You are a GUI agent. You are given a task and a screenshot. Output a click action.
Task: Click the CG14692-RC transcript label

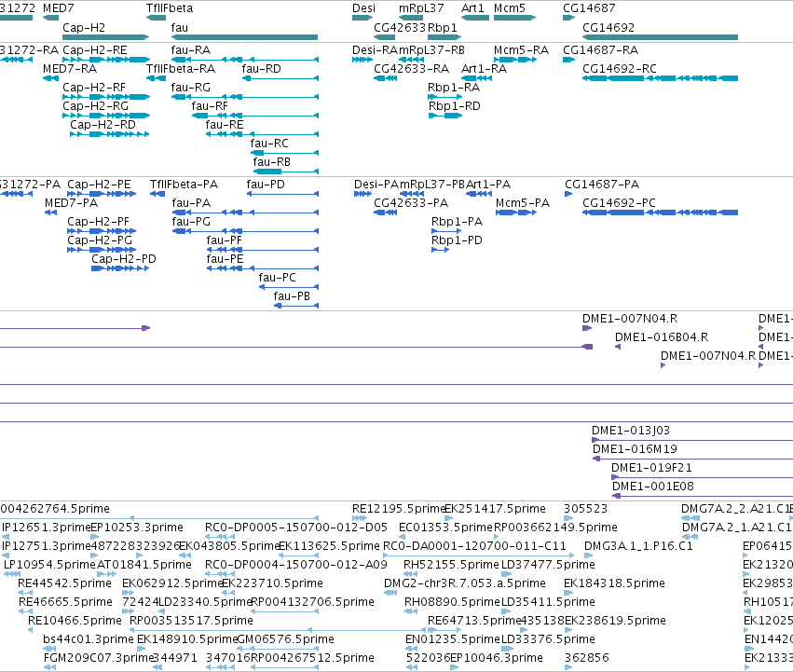(x=620, y=69)
